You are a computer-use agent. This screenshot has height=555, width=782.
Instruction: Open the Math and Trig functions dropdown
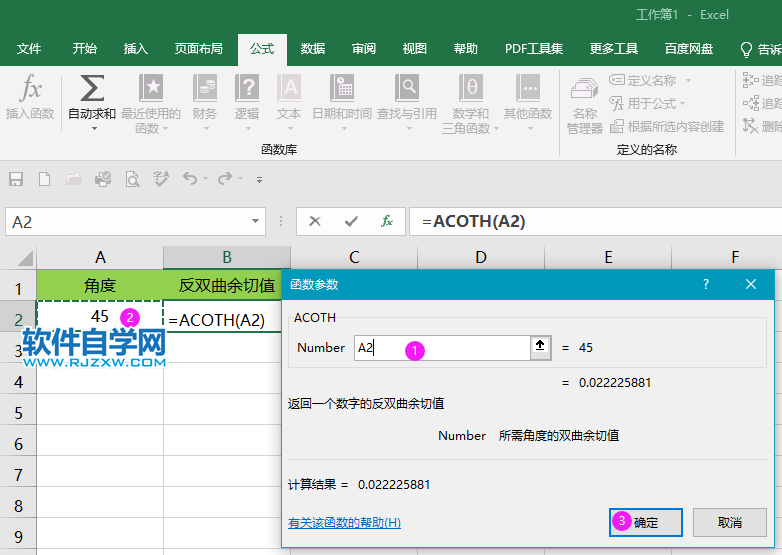[x=471, y=100]
